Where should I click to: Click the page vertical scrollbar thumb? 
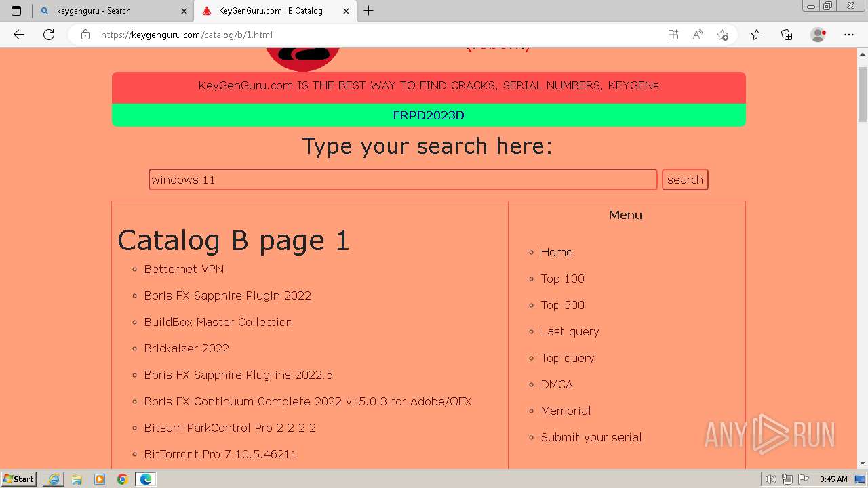(x=863, y=94)
